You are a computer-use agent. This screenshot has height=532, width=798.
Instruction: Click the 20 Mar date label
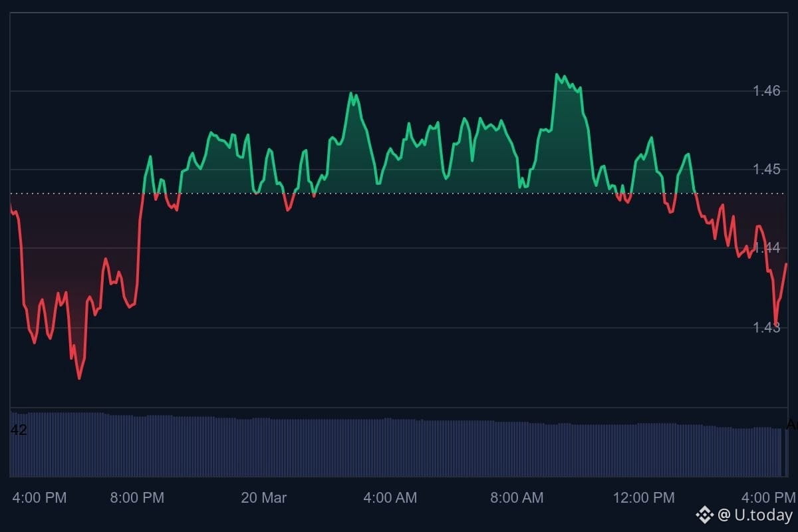tap(264, 497)
